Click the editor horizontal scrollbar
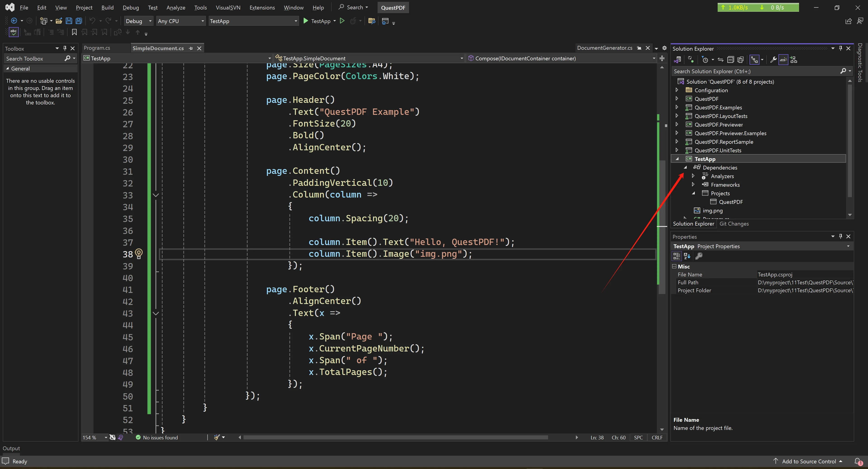868x469 pixels. [395, 437]
